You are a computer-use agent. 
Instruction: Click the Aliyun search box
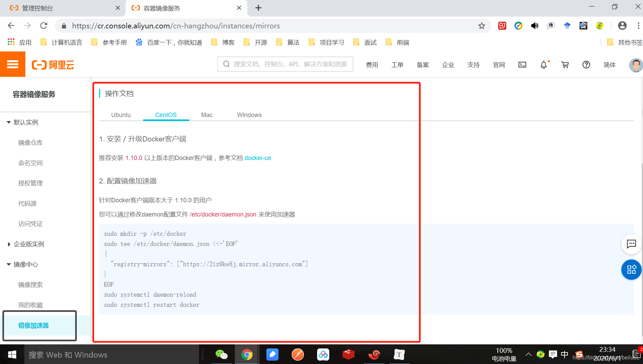pyautogui.click(x=285, y=64)
